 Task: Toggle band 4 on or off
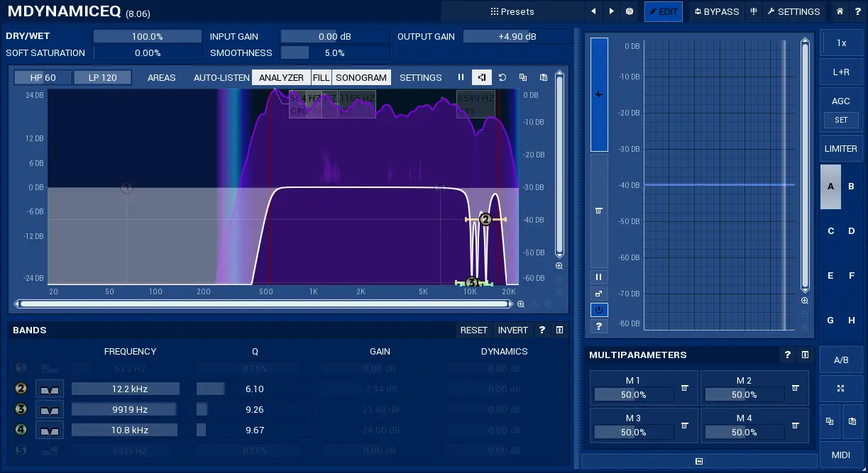[x=21, y=430]
